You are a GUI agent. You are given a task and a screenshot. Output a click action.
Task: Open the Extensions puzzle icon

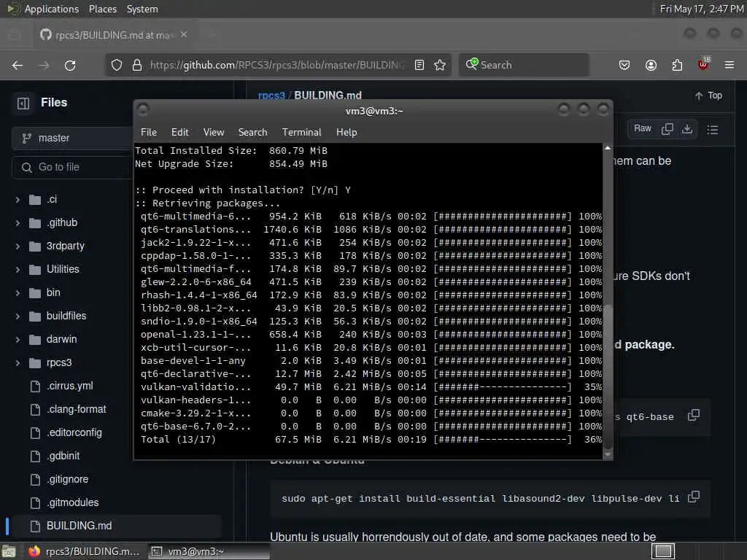[677, 65]
